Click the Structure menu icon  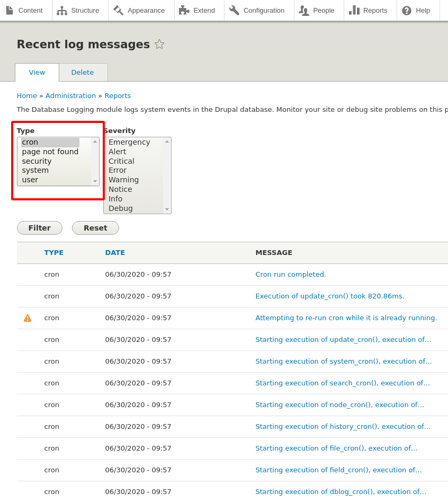(62, 10)
